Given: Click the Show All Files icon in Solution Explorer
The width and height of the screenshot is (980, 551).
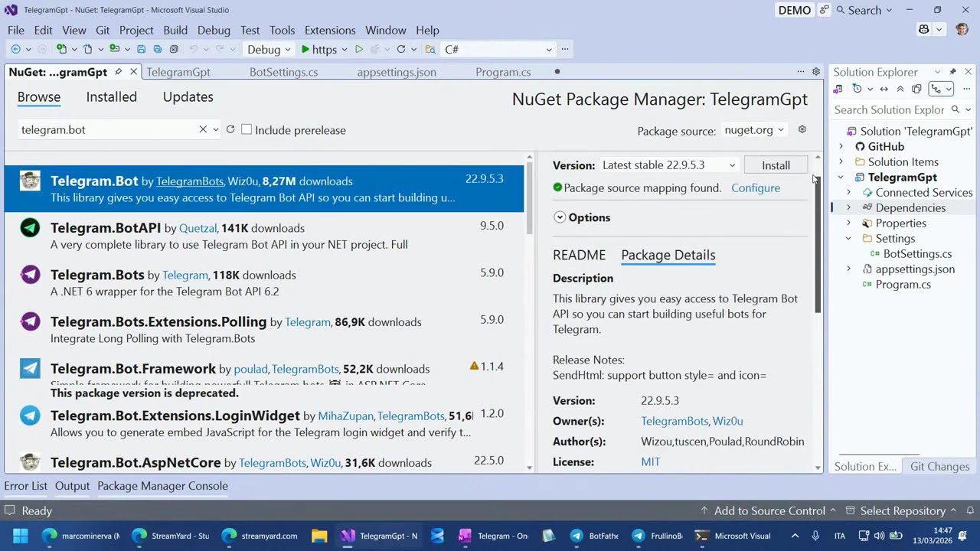Looking at the screenshot, I should (x=916, y=89).
